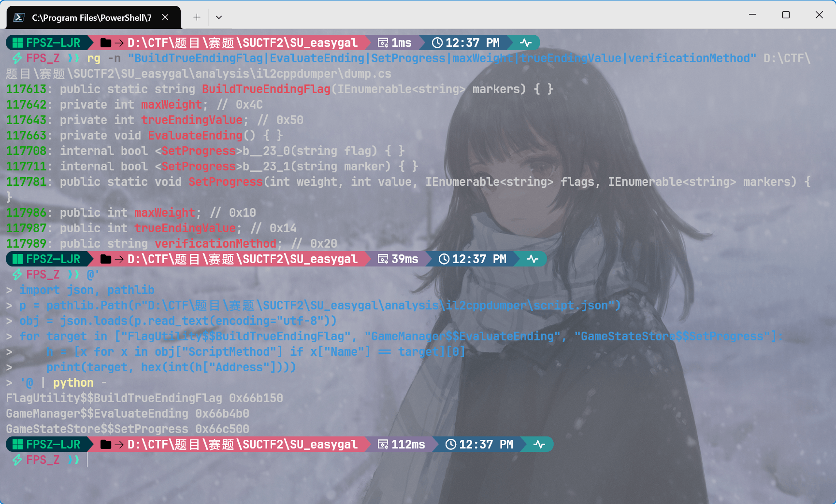The image size is (836, 504).
Task: Open a new tab with the plus button
Action: 197,17
